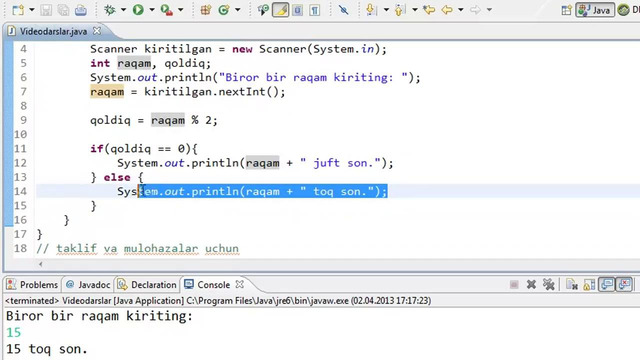Open the Problems tab

tap(33, 284)
